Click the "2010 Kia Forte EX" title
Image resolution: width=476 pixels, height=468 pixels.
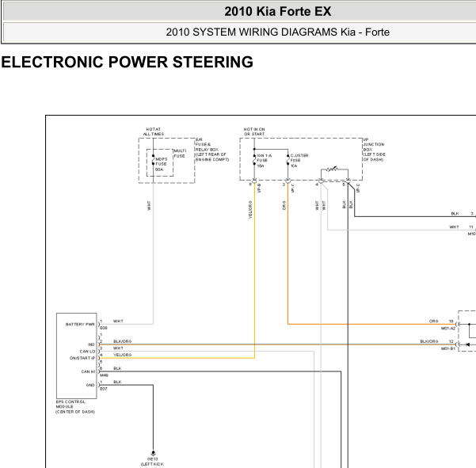point(277,12)
